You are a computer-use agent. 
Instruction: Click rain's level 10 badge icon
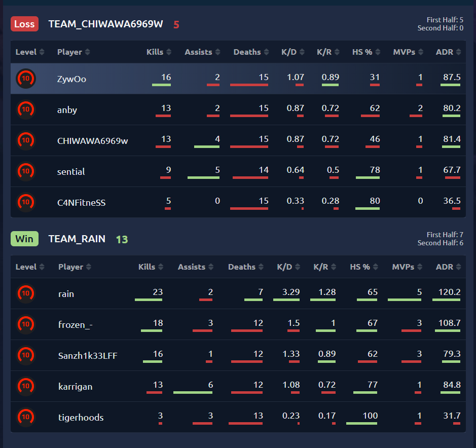pos(26,293)
